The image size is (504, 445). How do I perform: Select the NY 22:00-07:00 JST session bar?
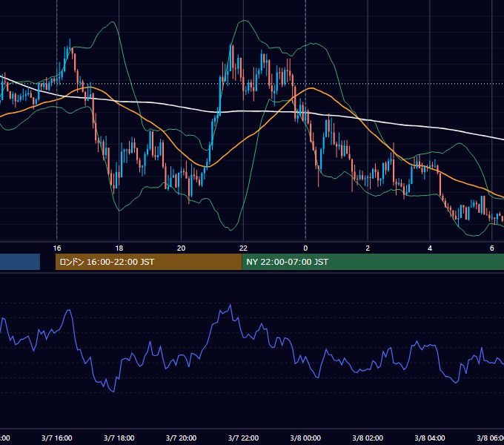coord(373,262)
